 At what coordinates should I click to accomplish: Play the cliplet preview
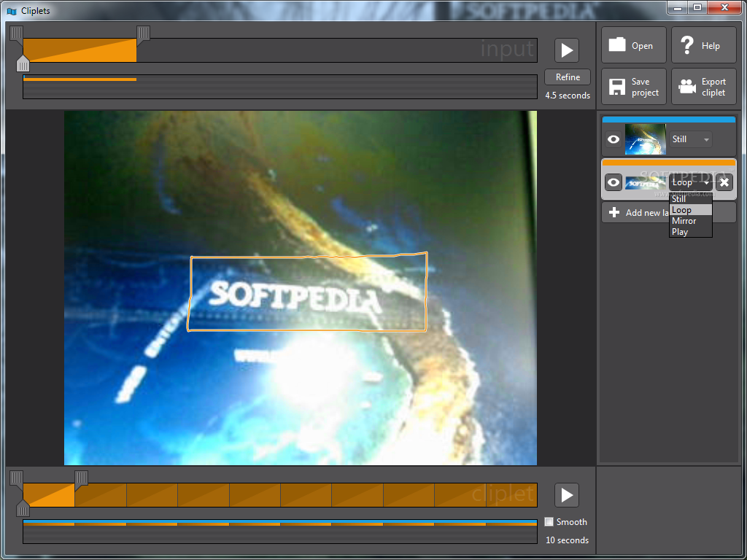tap(566, 495)
